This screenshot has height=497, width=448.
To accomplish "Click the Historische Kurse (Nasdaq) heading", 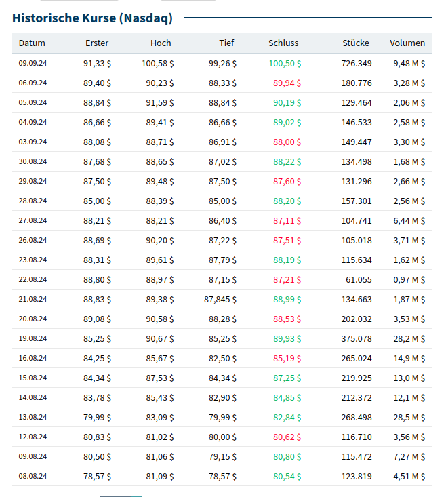I will [92, 18].
